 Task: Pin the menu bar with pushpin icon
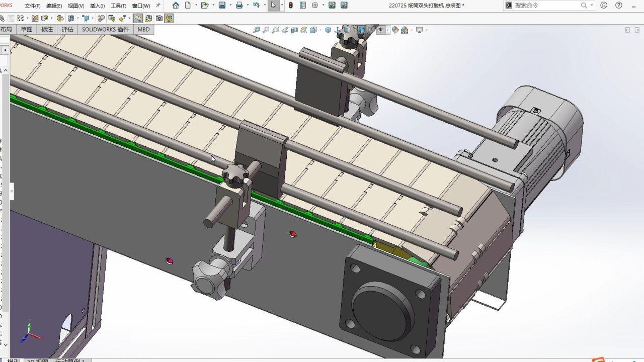[x=158, y=5]
